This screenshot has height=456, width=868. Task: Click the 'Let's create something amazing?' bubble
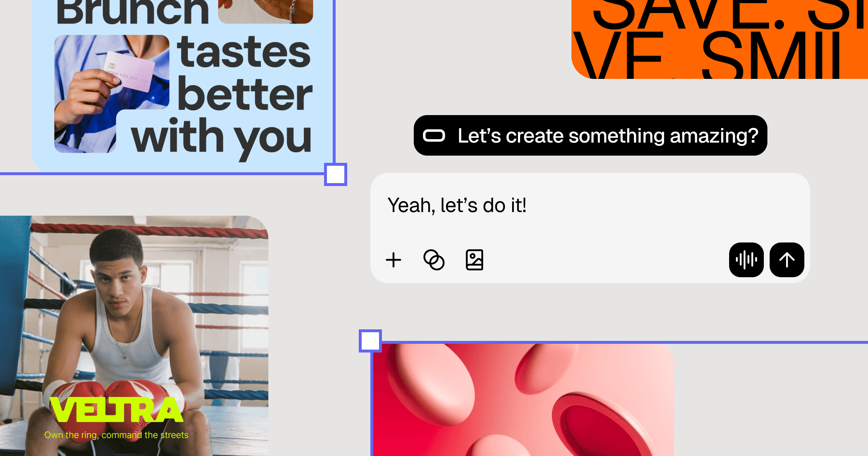click(x=590, y=135)
